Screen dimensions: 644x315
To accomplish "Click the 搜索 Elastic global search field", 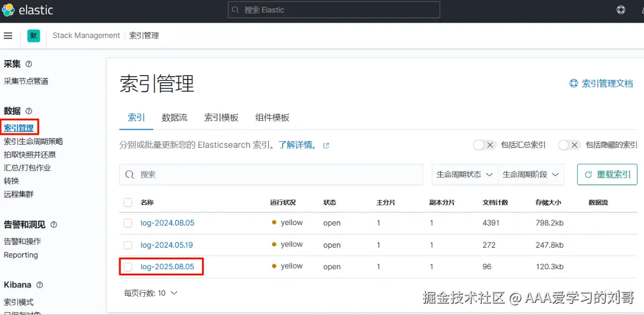I will coord(334,10).
